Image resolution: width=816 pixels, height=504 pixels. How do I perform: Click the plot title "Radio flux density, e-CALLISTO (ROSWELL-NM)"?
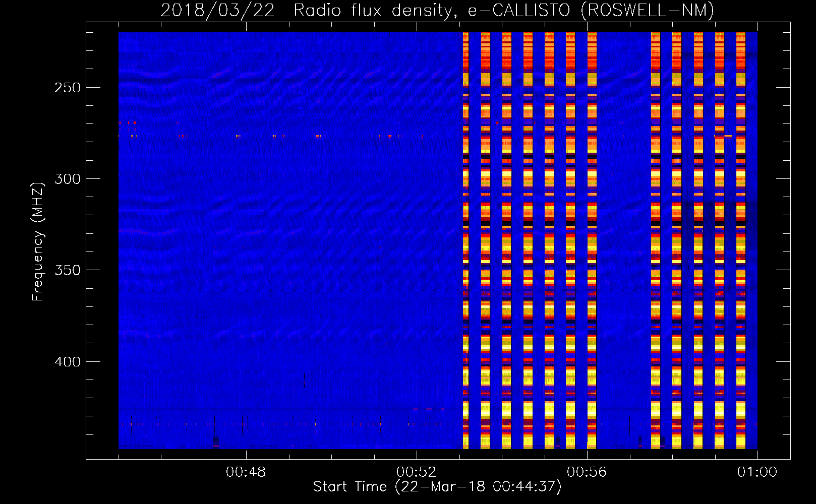504,10
